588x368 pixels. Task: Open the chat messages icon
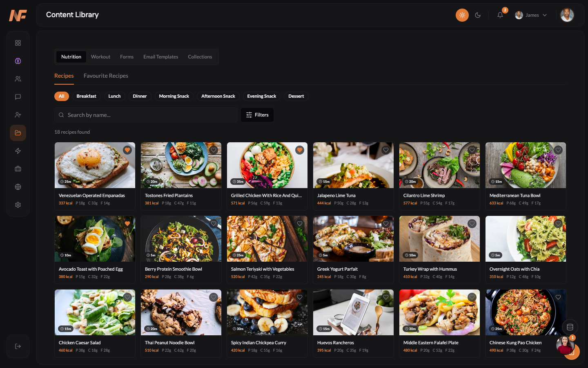[18, 96]
